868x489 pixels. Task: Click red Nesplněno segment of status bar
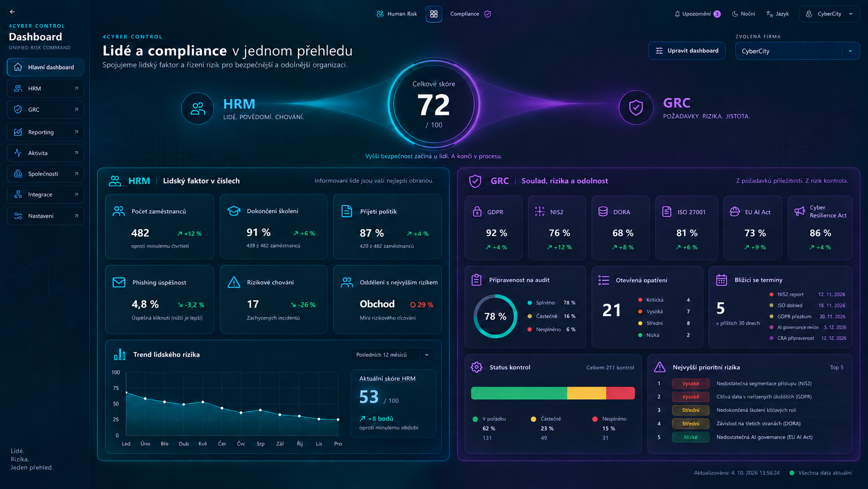pos(620,393)
